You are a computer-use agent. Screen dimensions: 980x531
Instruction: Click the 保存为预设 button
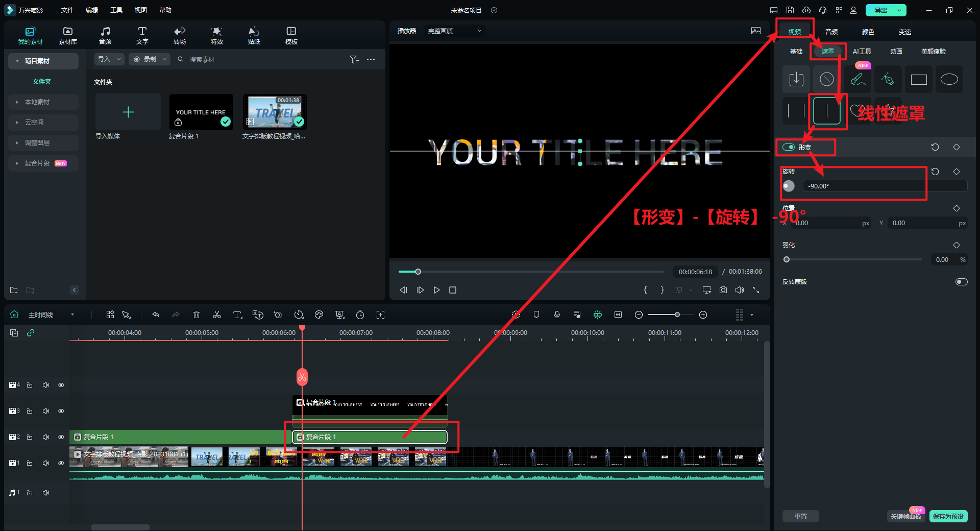point(948,516)
